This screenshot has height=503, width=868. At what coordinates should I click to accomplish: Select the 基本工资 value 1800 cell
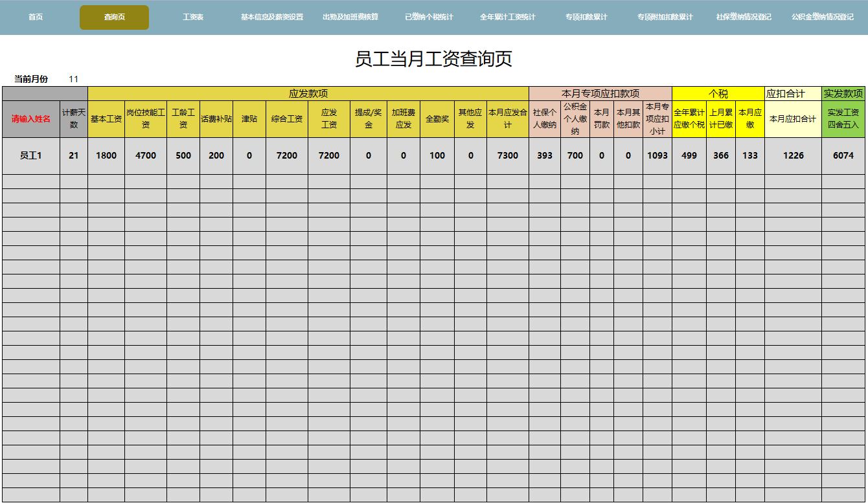point(106,155)
